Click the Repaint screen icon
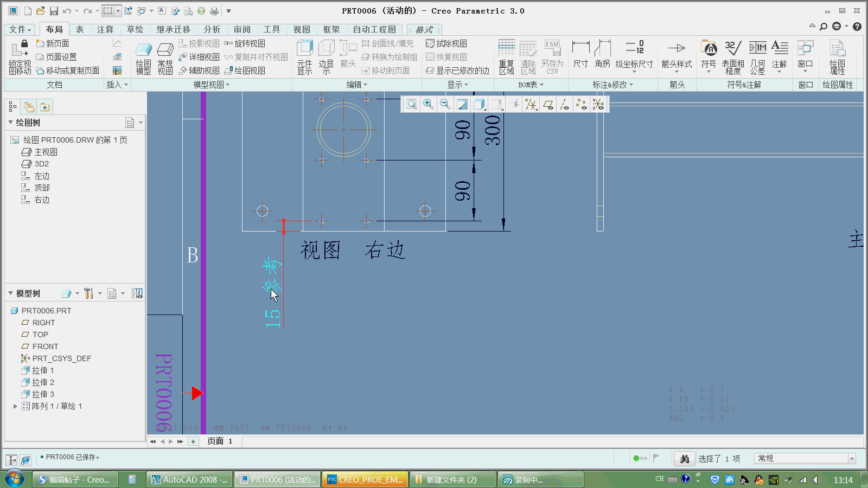This screenshot has width=868, height=488. click(462, 104)
